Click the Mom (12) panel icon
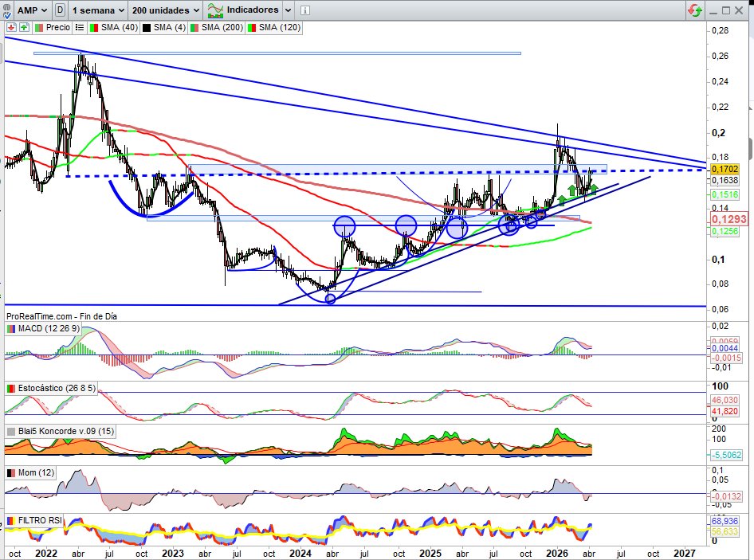The height and width of the screenshot is (560, 754). 10,473
